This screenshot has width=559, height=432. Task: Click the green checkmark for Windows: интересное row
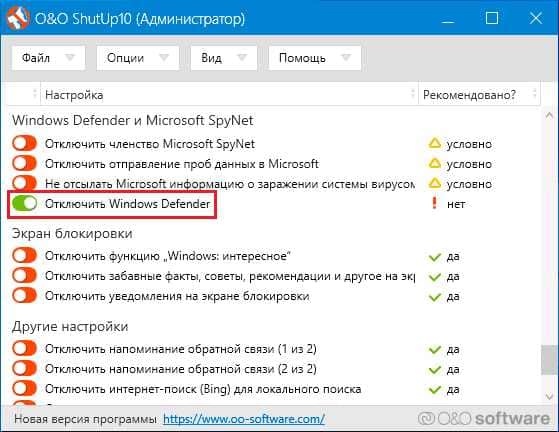click(x=435, y=257)
